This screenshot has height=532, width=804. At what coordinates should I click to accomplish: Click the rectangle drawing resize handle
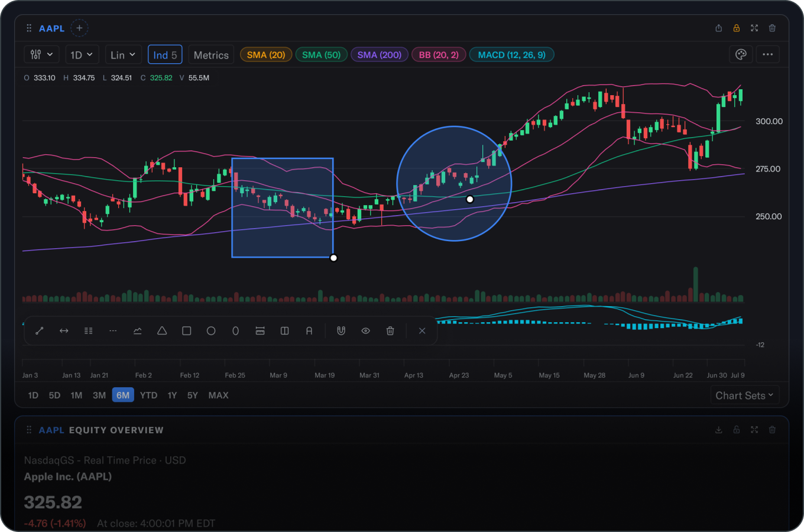pyautogui.click(x=334, y=258)
